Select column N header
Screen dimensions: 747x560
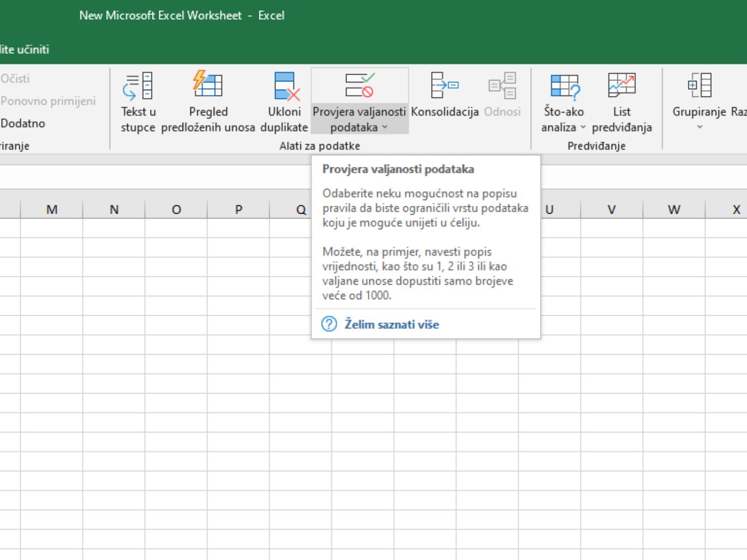(114, 209)
